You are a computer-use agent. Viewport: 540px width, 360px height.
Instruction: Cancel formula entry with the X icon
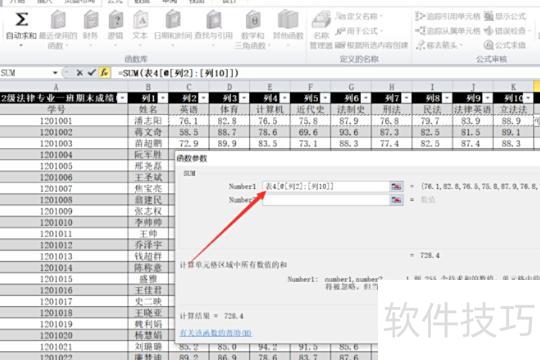80,73
